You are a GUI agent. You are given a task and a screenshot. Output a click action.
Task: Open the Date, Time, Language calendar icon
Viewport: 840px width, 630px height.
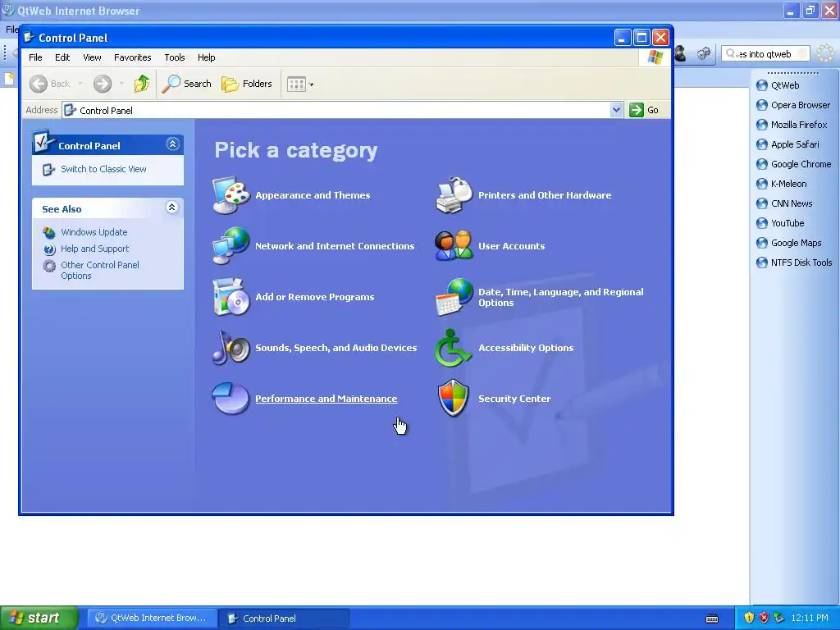454,297
